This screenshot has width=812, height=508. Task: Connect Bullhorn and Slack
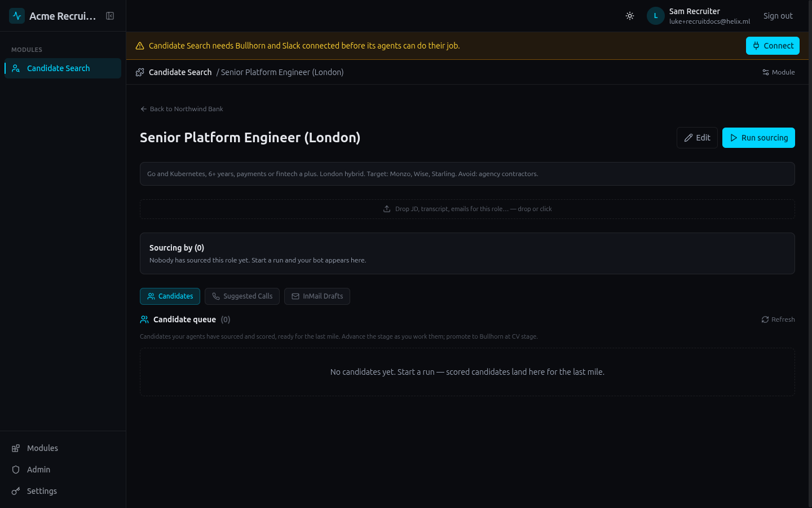pos(773,46)
